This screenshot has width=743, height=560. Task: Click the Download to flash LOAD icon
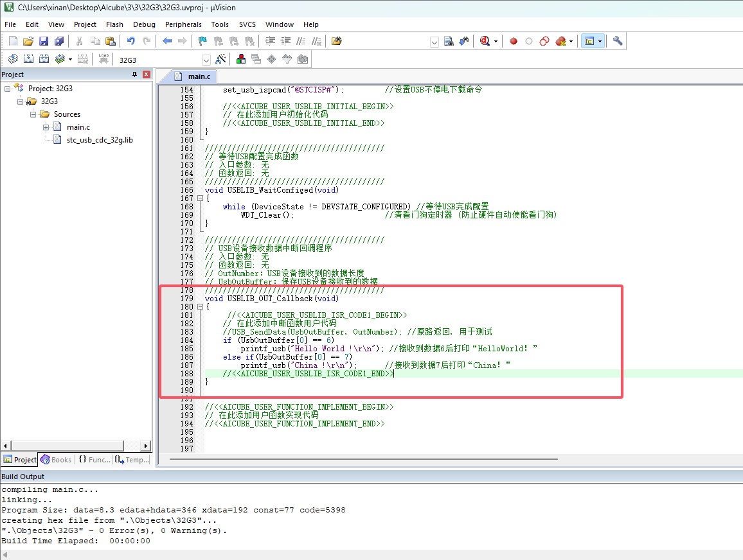[103, 59]
